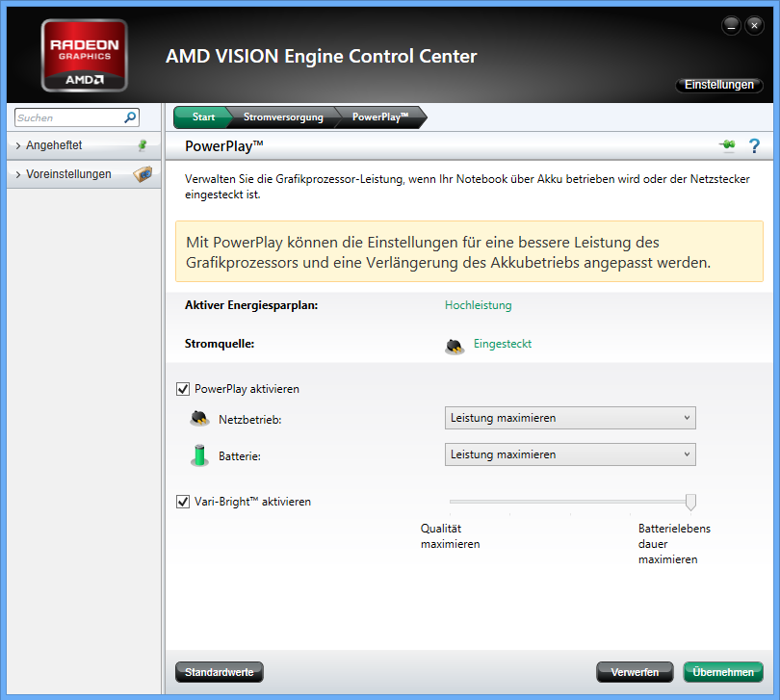This screenshot has width=780, height=700.
Task: Click the Vari-Bright slider handle
Action: 690,502
